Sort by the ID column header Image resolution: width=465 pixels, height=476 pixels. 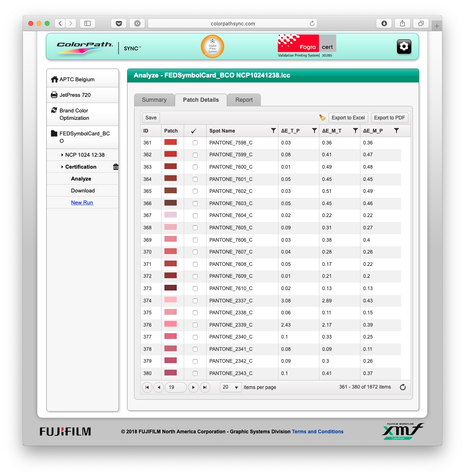tap(151, 130)
